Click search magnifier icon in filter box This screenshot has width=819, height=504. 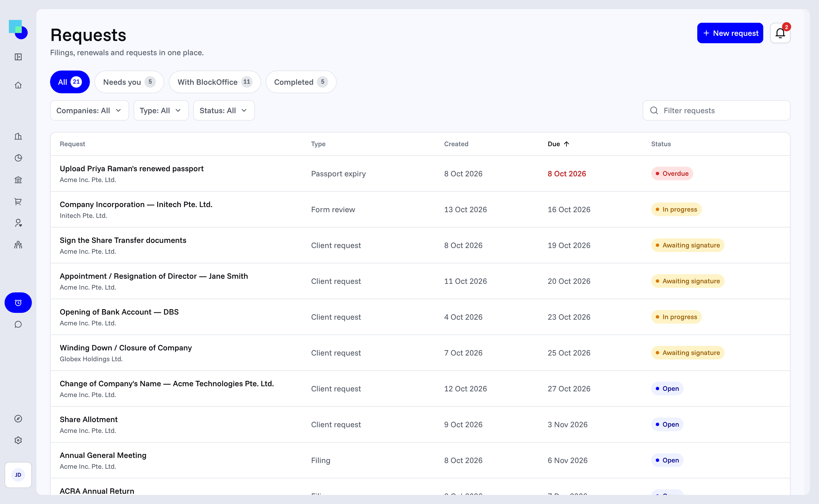(654, 111)
